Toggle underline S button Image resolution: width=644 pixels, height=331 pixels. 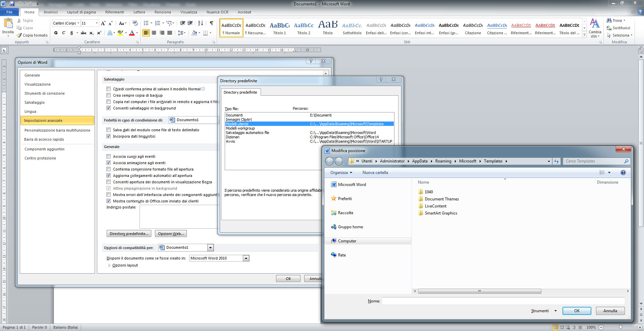[71, 33]
